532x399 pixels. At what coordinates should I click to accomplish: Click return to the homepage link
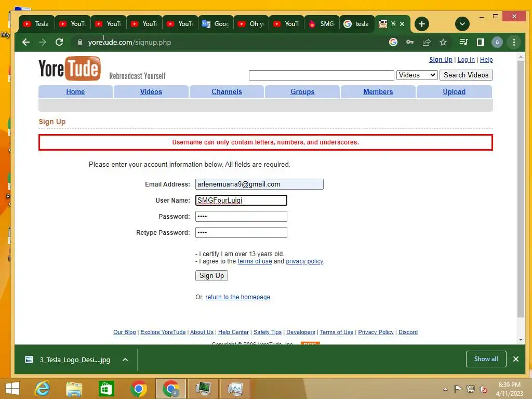point(237,297)
